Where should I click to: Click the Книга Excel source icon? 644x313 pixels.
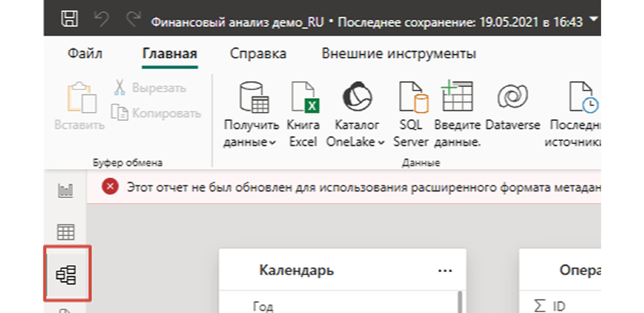point(304,114)
